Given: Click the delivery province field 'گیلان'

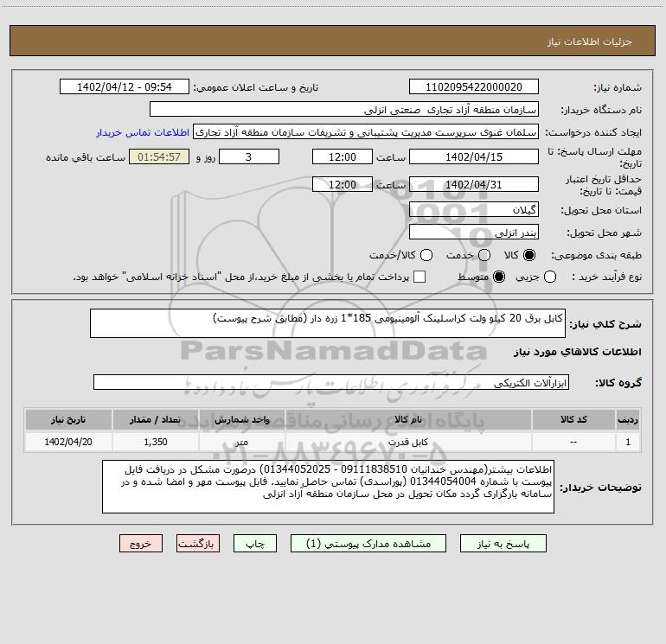Looking at the screenshot, I should point(474,209).
